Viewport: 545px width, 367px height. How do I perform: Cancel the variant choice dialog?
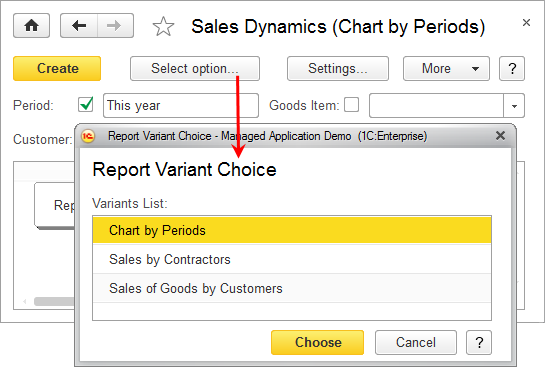pyautogui.click(x=416, y=342)
